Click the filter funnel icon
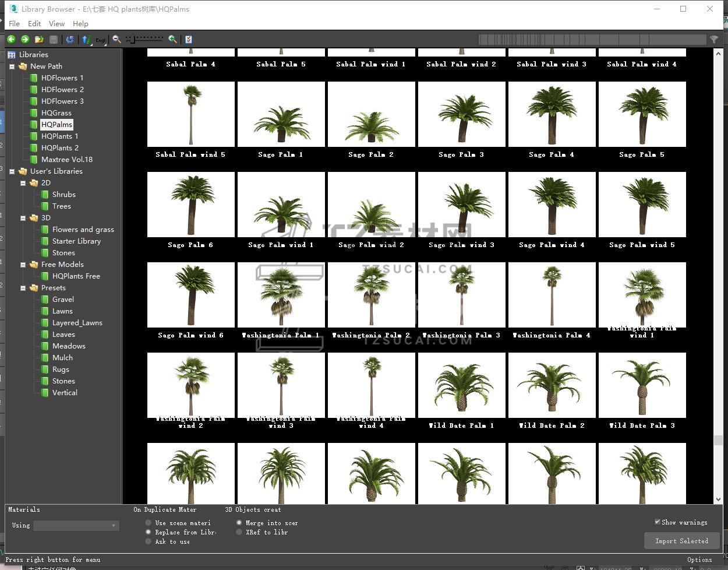The image size is (728, 570). (x=713, y=39)
